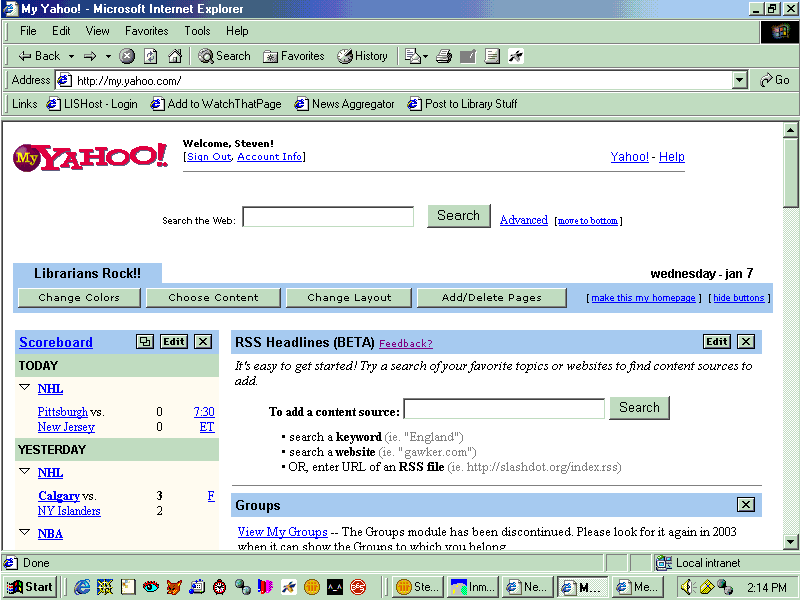Follow the View My Groups link

click(282, 532)
